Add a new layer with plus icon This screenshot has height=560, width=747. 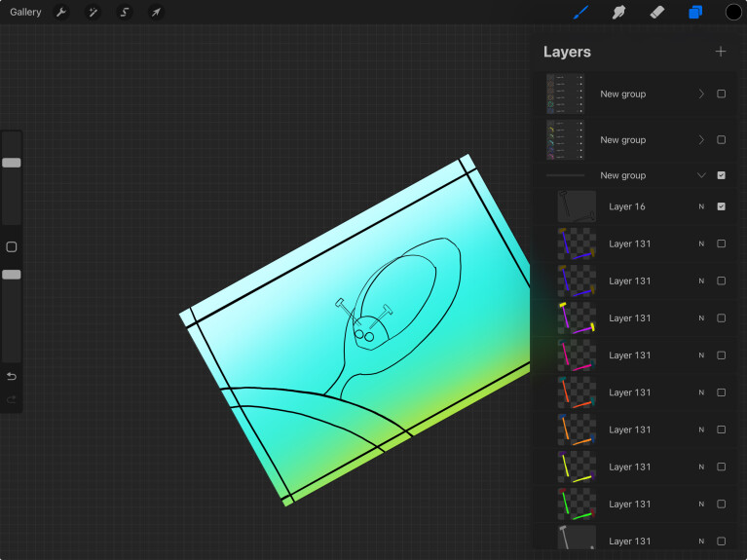click(x=721, y=52)
